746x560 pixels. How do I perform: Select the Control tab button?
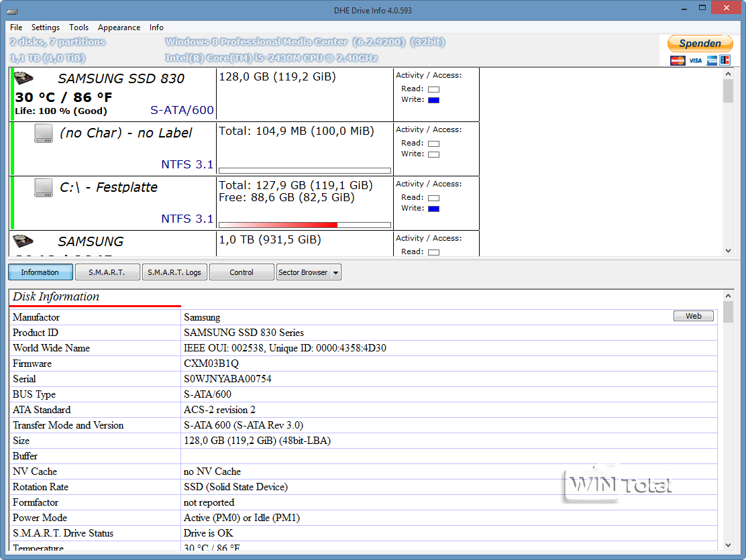(242, 272)
